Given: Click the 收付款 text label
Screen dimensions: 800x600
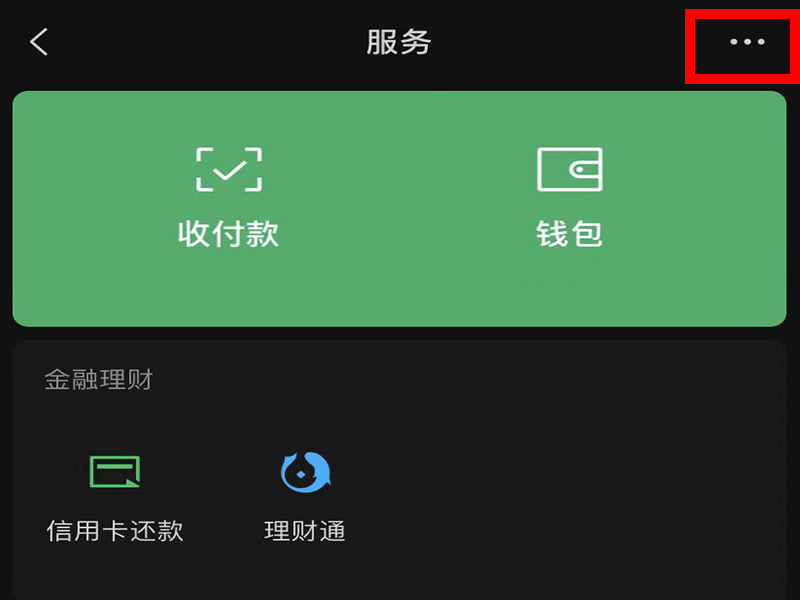Looking at the screenshot, I should pos(229,234).
